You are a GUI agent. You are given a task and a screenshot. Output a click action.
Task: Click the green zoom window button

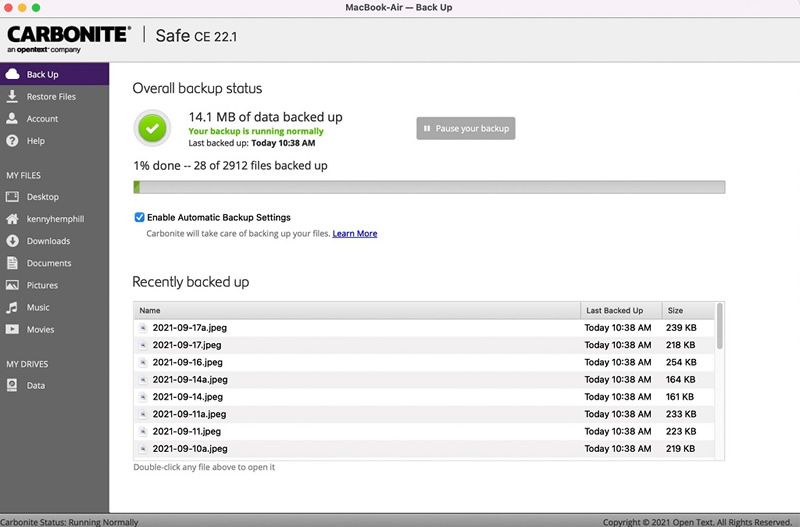pyautogui.click(x=36, y=8)
